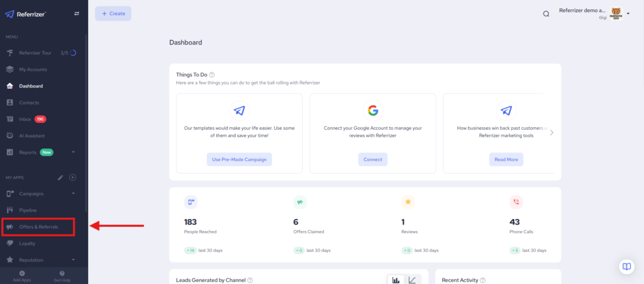The image size is (644, 284).
Task: Click the search magnifier icon
Action: click(546, 14)
